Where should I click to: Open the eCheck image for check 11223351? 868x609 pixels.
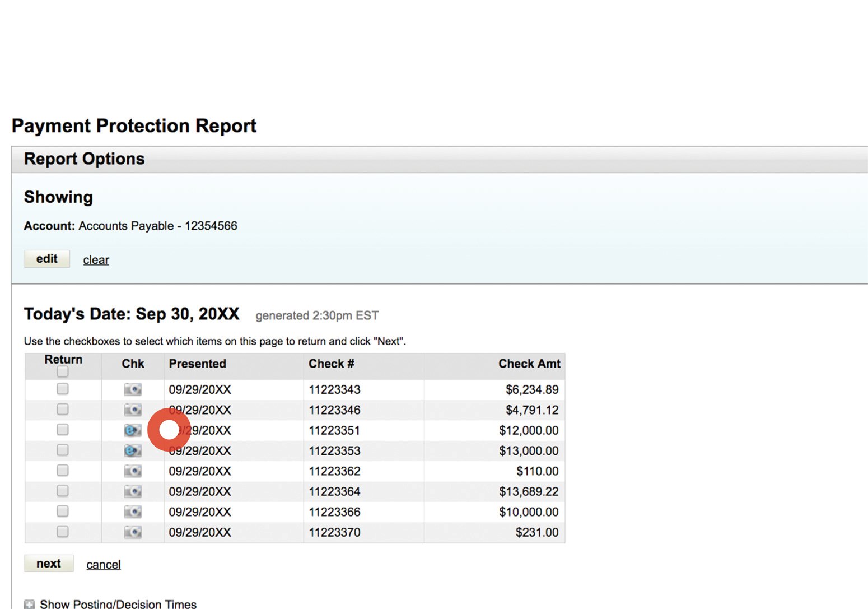[133, 430]
